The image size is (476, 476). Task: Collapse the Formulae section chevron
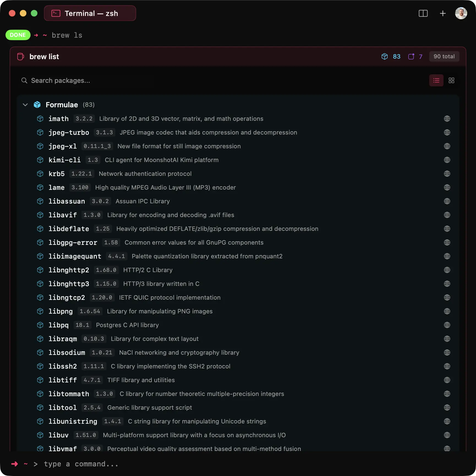click(25, 105)
